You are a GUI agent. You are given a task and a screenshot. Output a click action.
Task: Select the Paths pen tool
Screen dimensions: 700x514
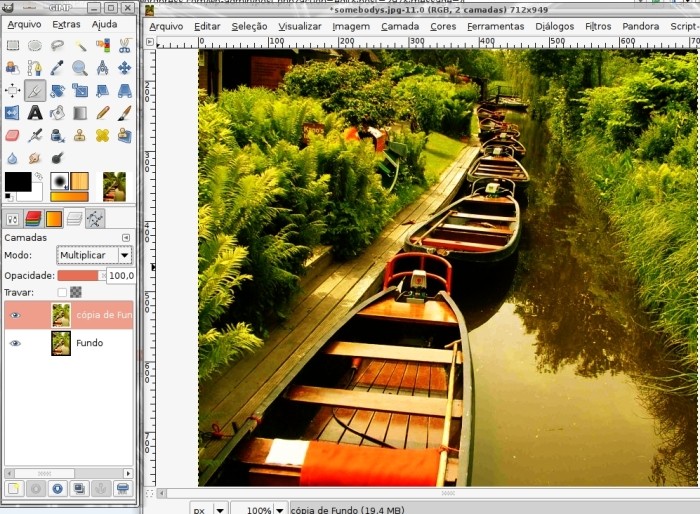35,68
